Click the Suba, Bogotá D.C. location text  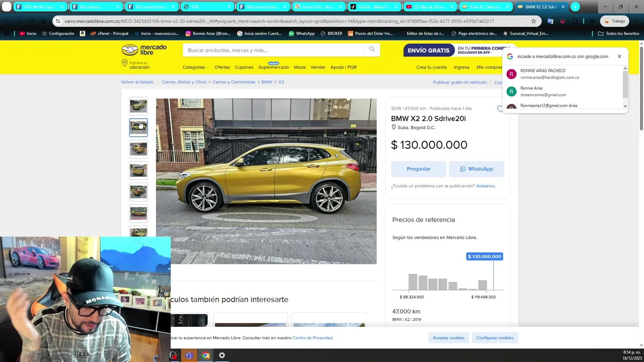pos(416,128)
